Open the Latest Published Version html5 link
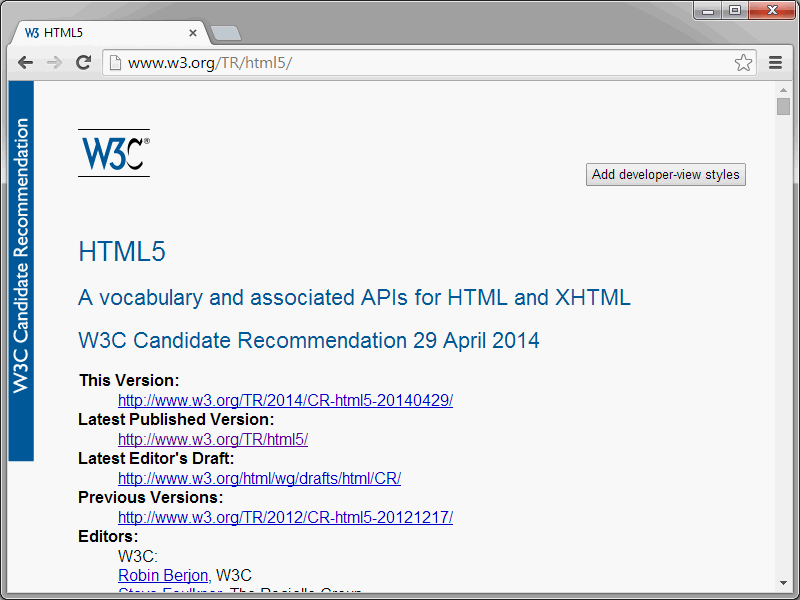 (x=213, y=439)
